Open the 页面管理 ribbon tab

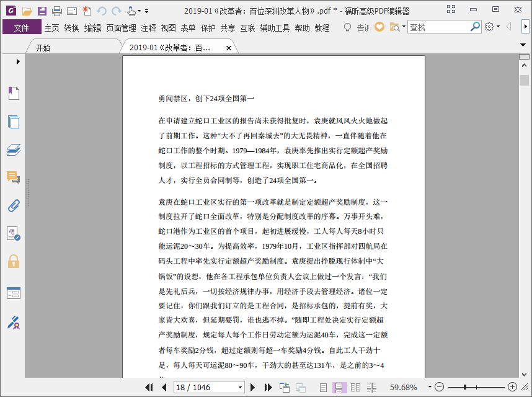click(x=121, y=28)
